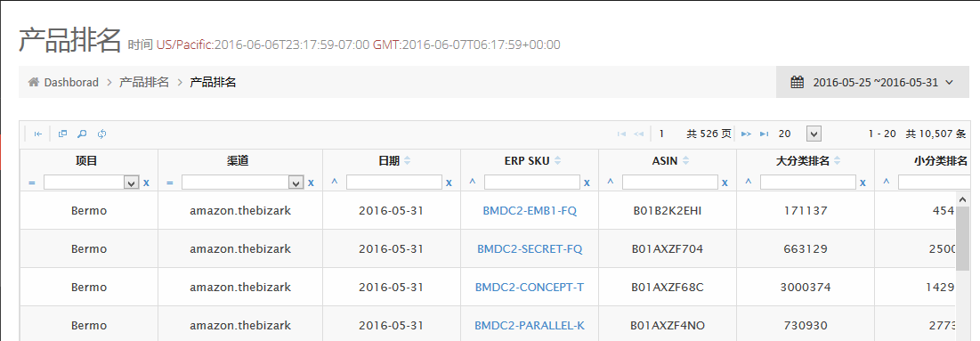Click the 大分类排名 filter input field
The height and width of the screenshot is (341, 980).
809,183
